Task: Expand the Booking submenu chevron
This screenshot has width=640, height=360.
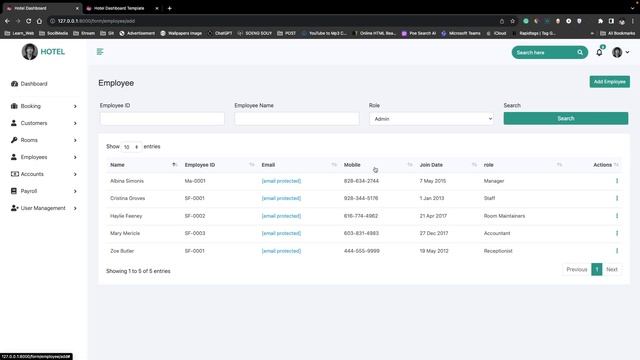Action: tap(75, 106)
